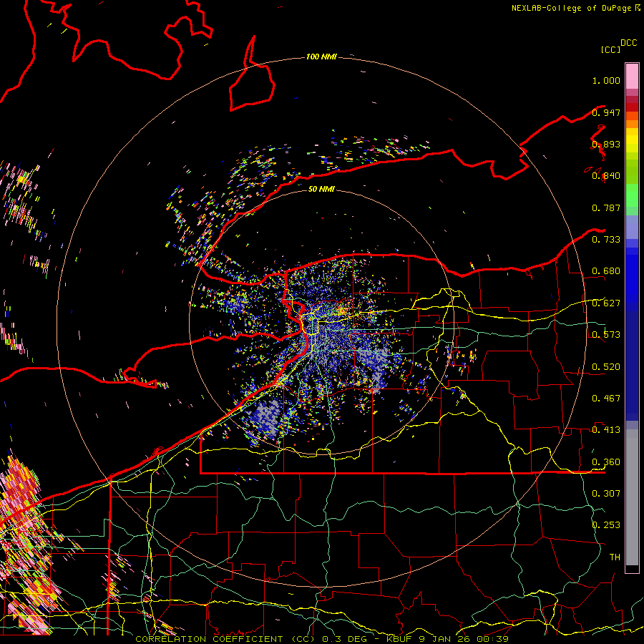The image size is (644, 644).
Task: Click the 0.947 scale value
Action: (x=606, y=112)
